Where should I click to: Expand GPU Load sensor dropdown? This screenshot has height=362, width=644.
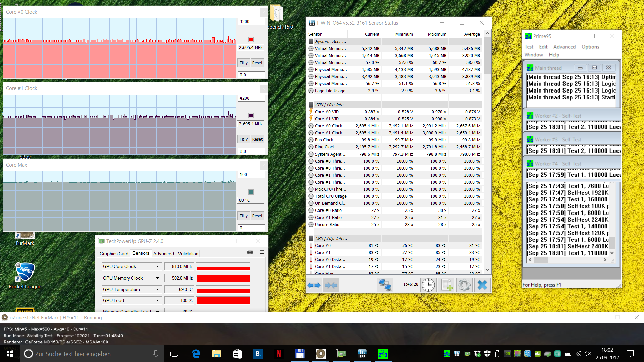[x=157, y=300]
